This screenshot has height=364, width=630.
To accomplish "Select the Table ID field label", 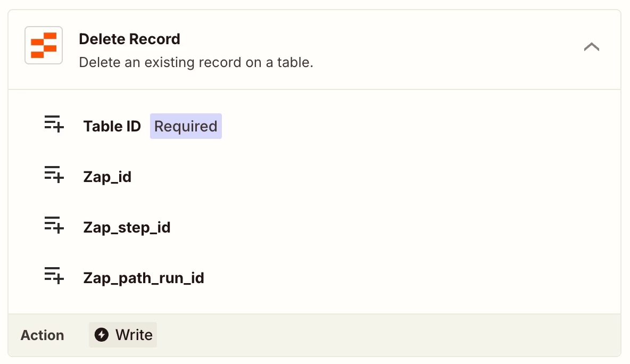I will coord(112,126).
